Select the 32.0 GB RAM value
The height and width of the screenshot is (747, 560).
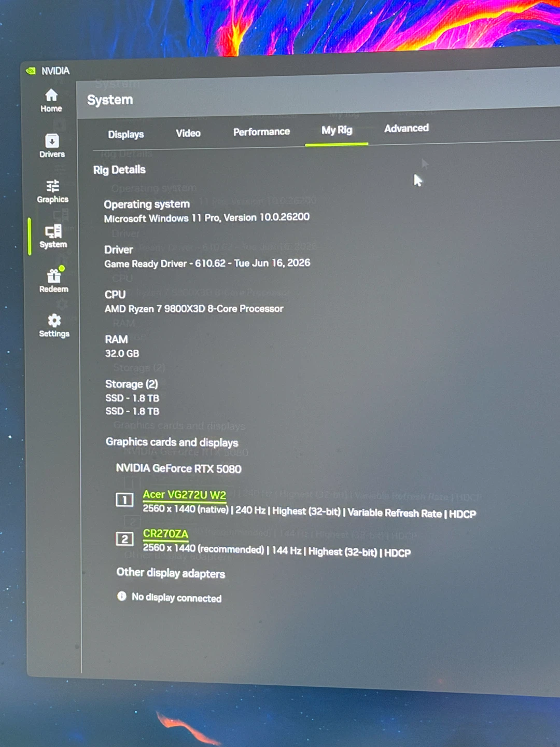click(x=122, y=353)
